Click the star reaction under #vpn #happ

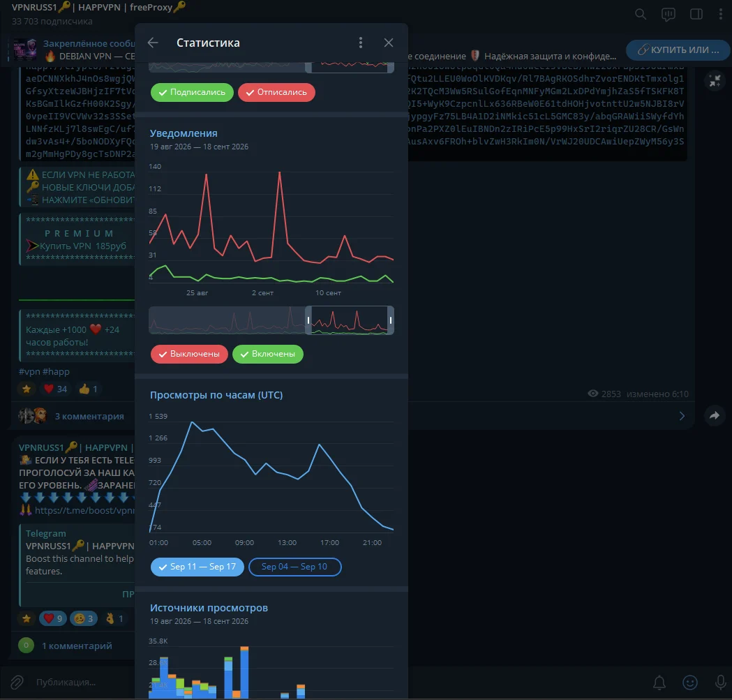tap(27, 389)
